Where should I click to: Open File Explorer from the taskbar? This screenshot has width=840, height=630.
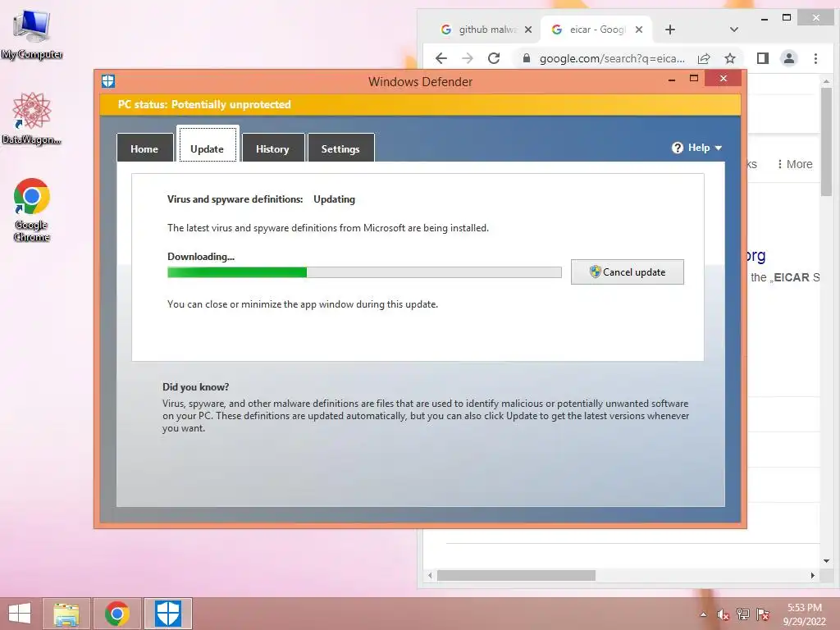(66, 614)
